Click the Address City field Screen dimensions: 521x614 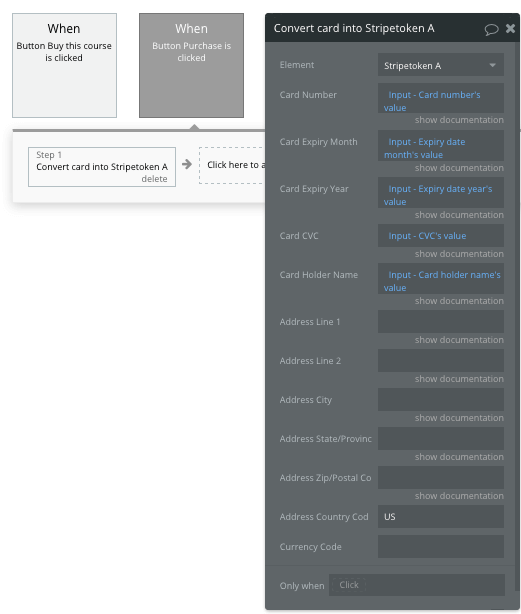click(441, 400)
